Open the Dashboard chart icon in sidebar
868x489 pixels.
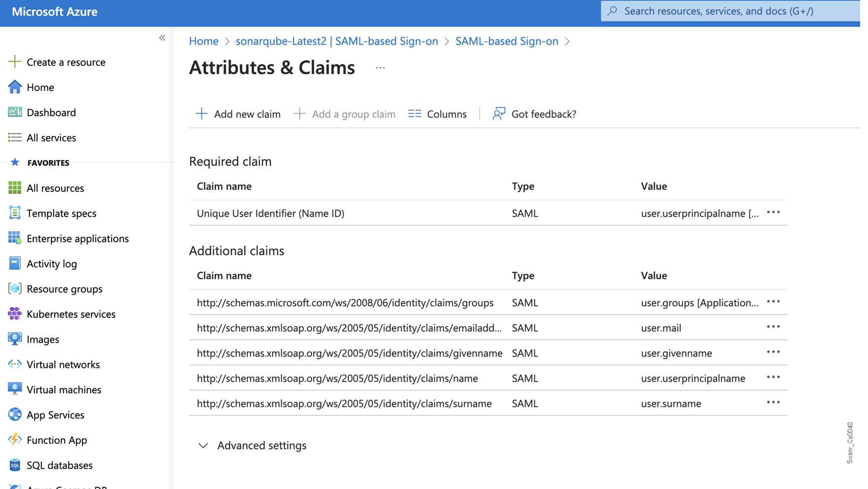15,112
